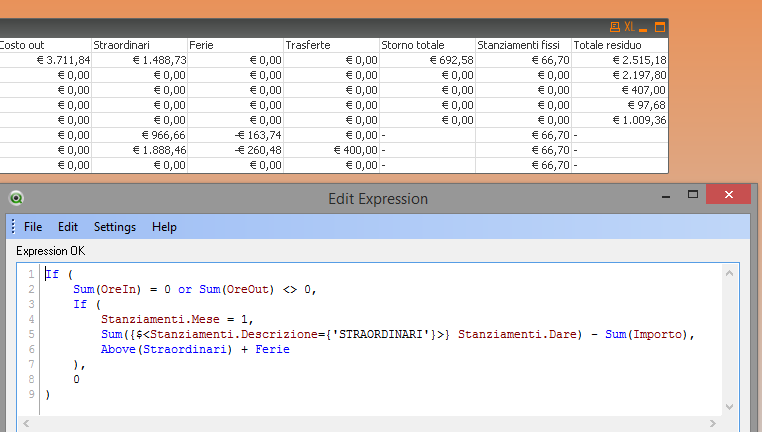Viewport: 762px width, 432px height.
Task: Minimize the pivot table chart object
Action: click(x=644, y=27)
